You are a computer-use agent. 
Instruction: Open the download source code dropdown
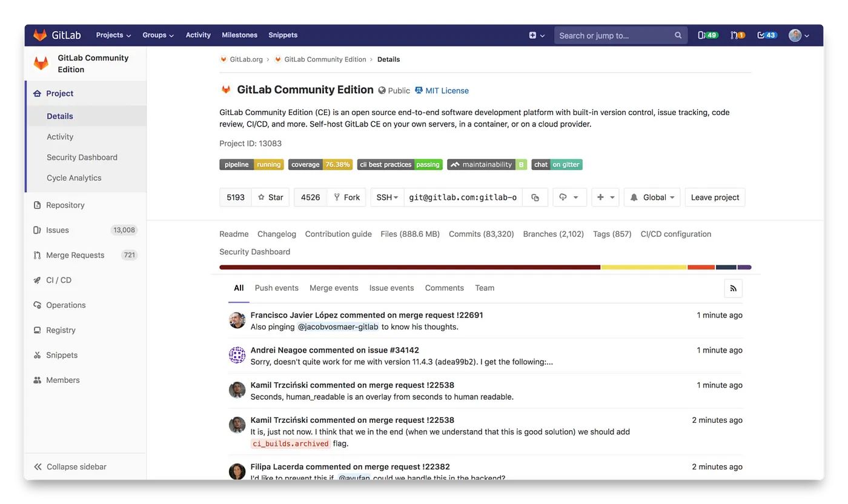569,197
